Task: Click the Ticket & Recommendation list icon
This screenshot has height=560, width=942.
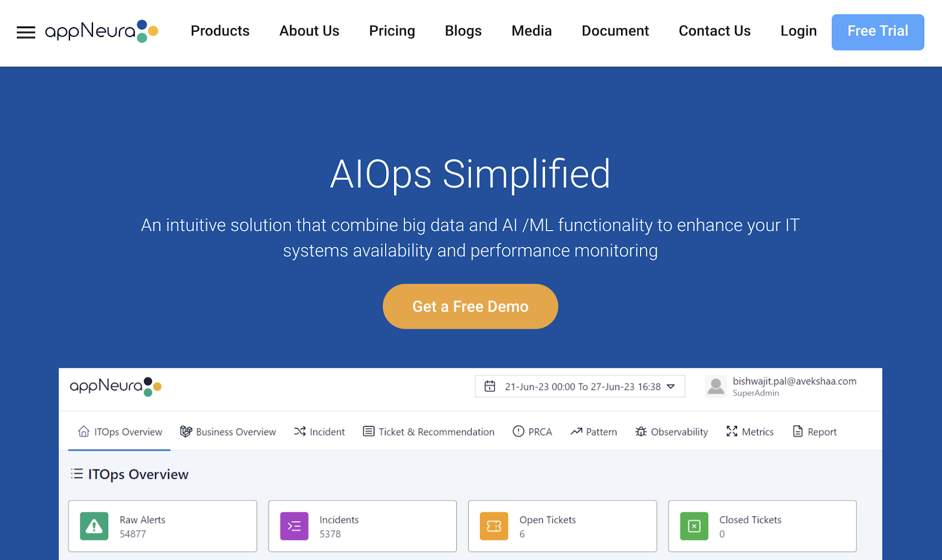Action: [x=369, y=431]
